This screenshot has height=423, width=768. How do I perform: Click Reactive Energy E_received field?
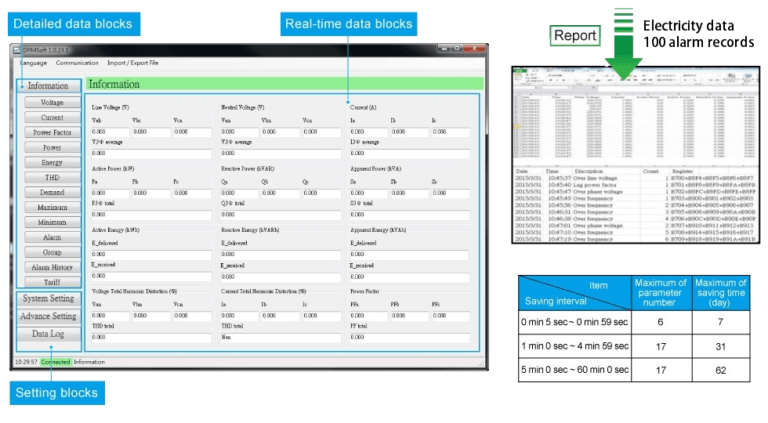click(281, 276)
